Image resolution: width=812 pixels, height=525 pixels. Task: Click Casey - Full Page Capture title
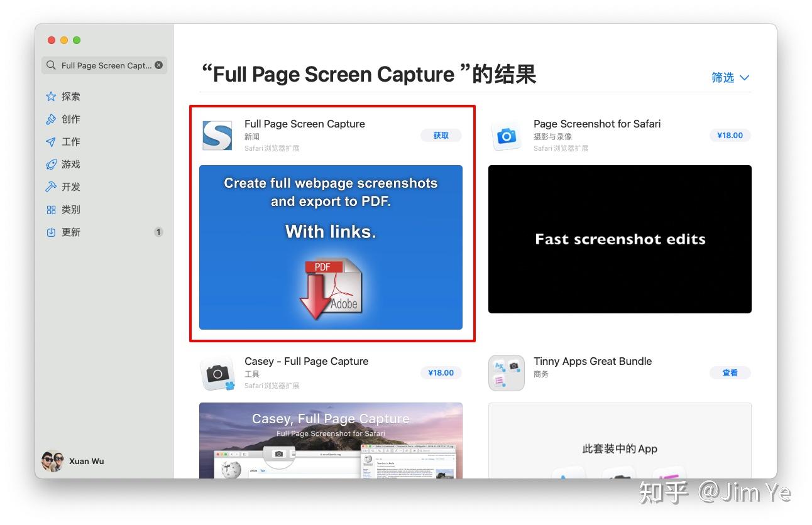pos(307,362)
